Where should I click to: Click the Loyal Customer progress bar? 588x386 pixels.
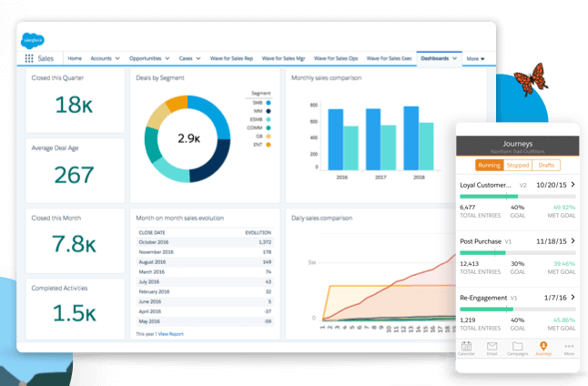(518, 197)
